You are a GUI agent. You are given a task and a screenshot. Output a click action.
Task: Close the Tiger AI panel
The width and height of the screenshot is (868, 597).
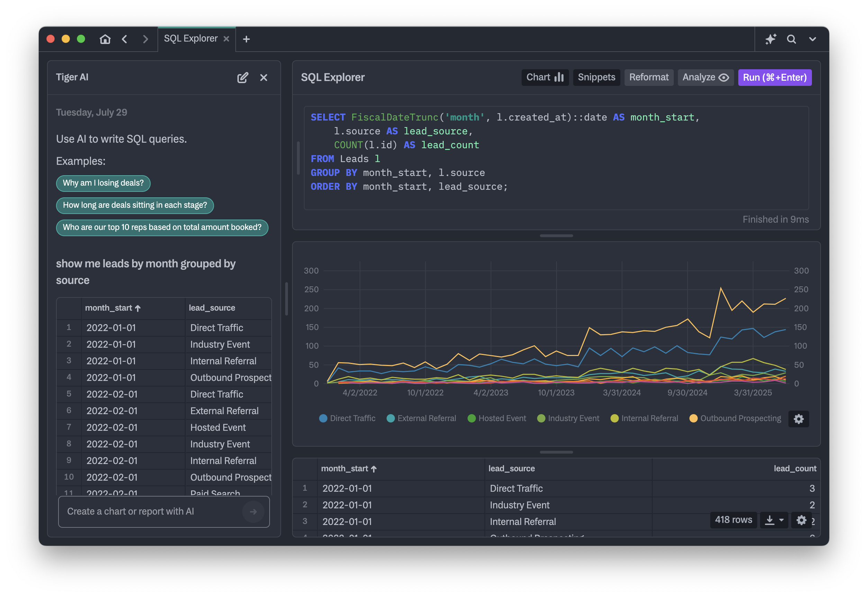pos(263,78)
